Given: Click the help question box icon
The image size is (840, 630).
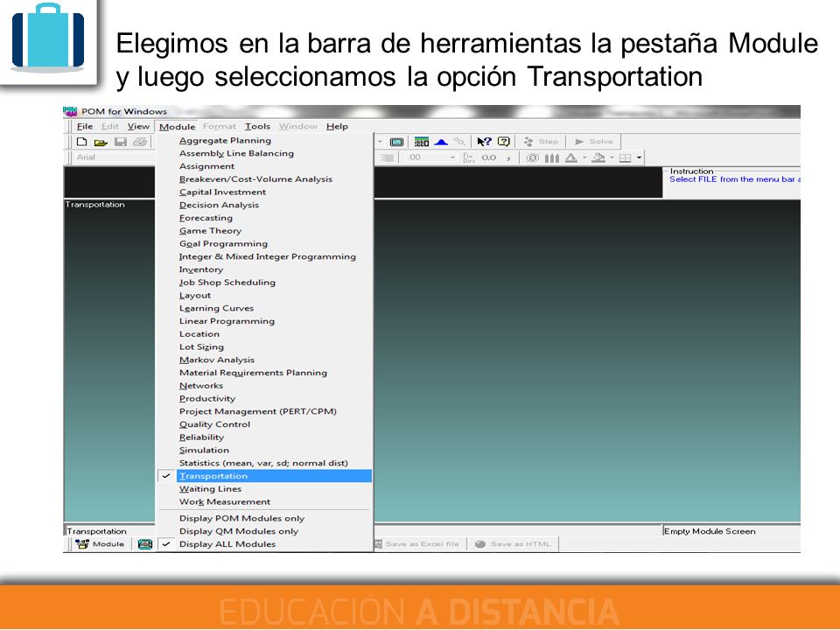Looking at the screenshot, I should [x=504, y=142].
